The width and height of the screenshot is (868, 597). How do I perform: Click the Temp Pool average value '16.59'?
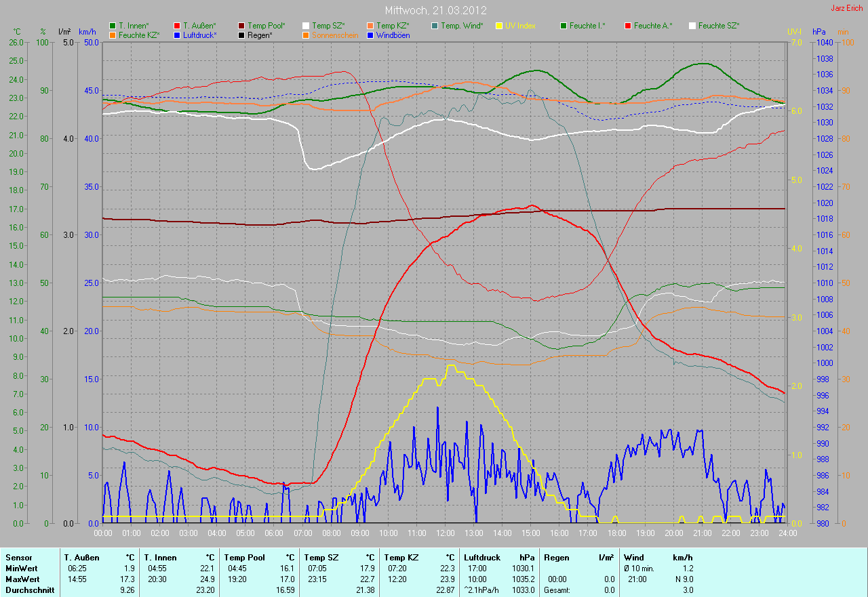(286, 590)
